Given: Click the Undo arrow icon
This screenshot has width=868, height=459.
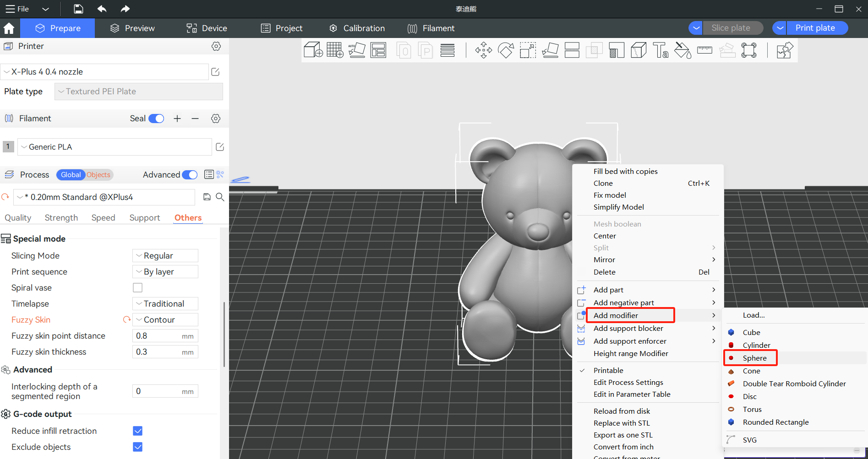Looking at the screenshot, I should (102, 9).
